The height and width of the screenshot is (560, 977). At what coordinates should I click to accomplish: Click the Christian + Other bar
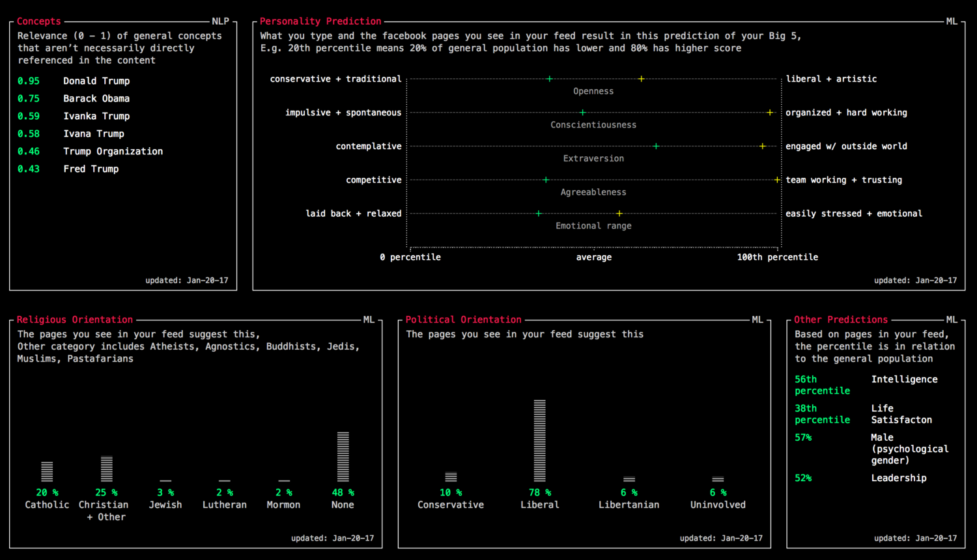[x=107, y=469]
